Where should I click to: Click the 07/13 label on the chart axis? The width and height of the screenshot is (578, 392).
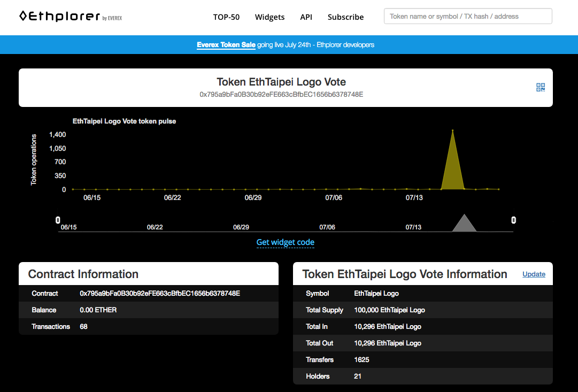pyautogui.click(x=414, y=198)
